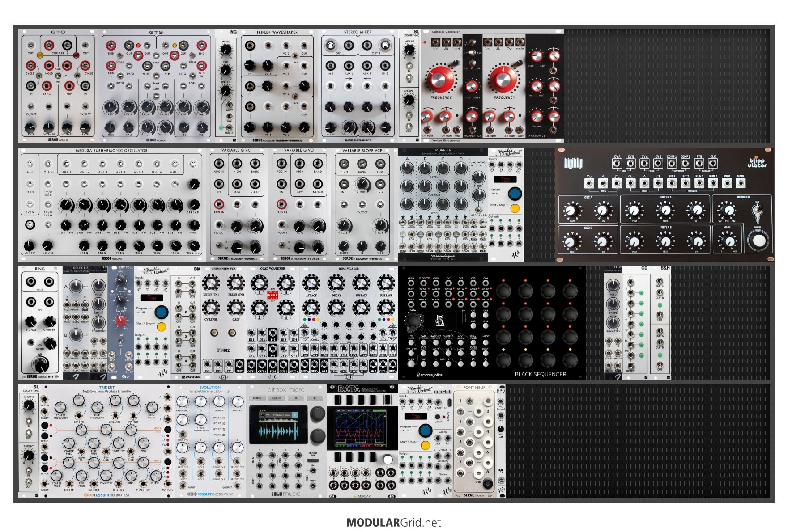The height and width of the screenshot is (532, 788).
Task: Click right FREQUENCY knob on Complex Oscillator
Action: (x=503, y=79)
